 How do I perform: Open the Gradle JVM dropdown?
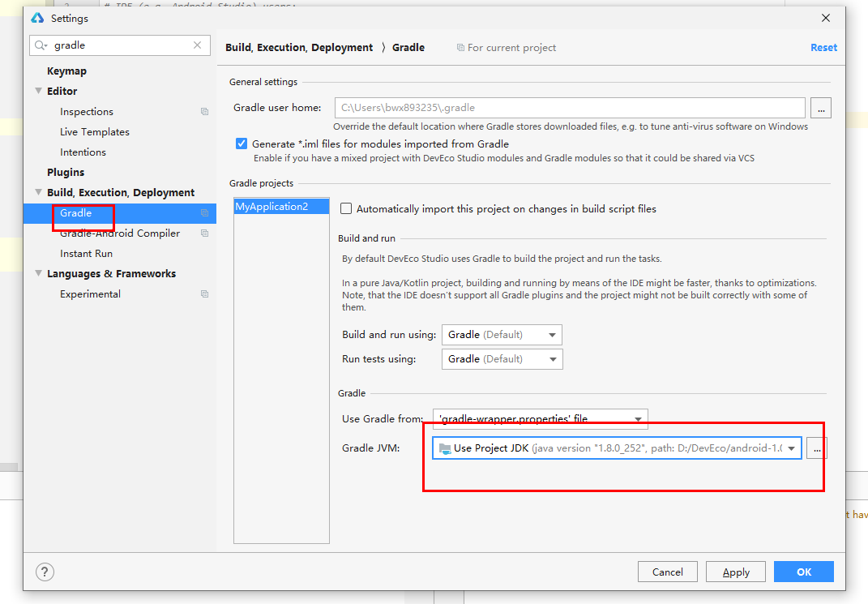click(x=617, y=448)
